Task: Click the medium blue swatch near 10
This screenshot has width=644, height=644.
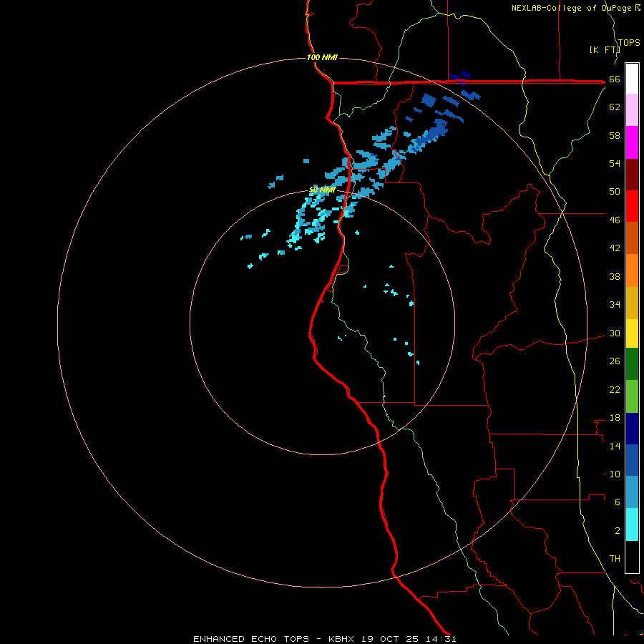Action: coord(632,460)
